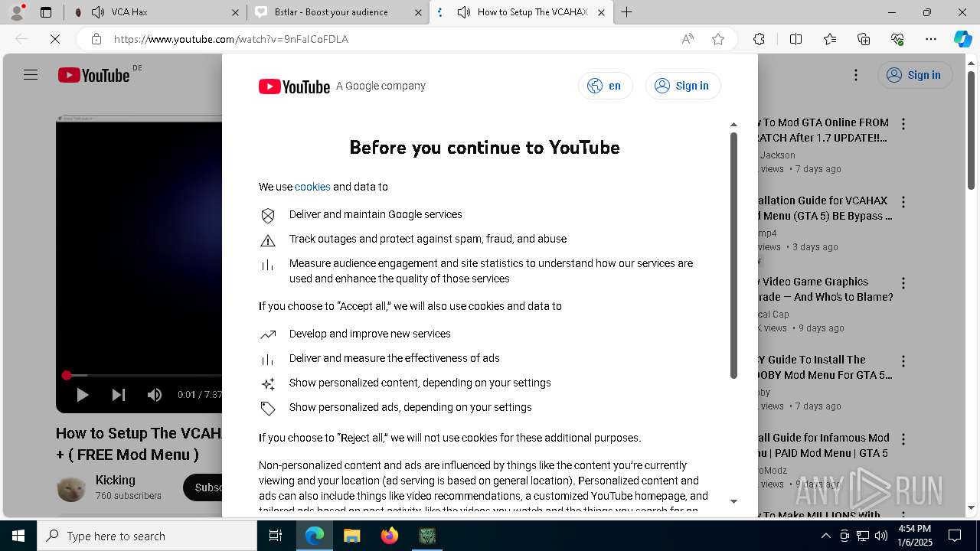Toggle split screen view
980x551 pixels.
[x=795, y=39]
